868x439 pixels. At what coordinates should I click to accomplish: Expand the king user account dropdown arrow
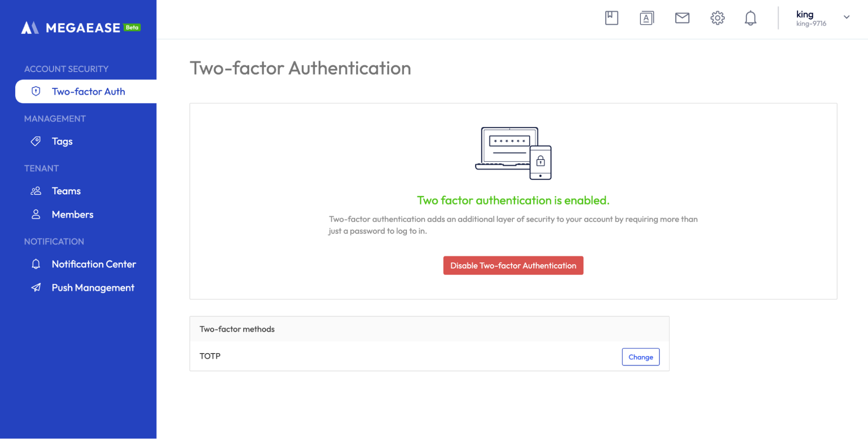click(x=846, y=17)
